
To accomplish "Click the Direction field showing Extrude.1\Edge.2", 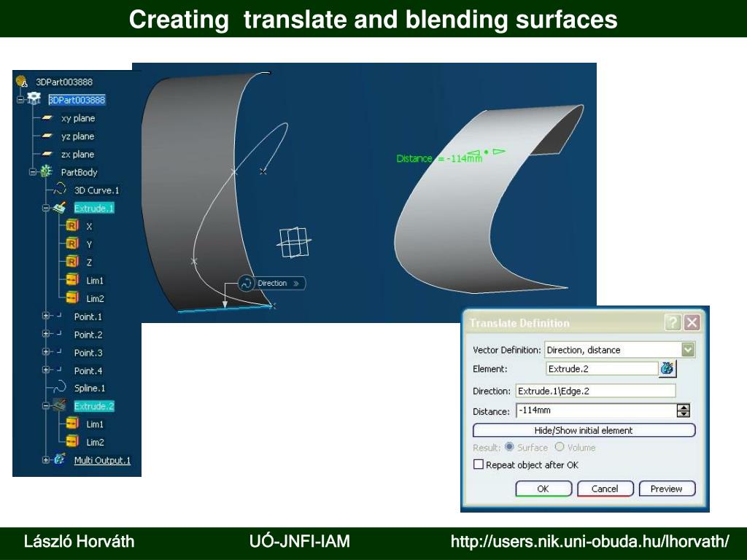I will [595, 391].
